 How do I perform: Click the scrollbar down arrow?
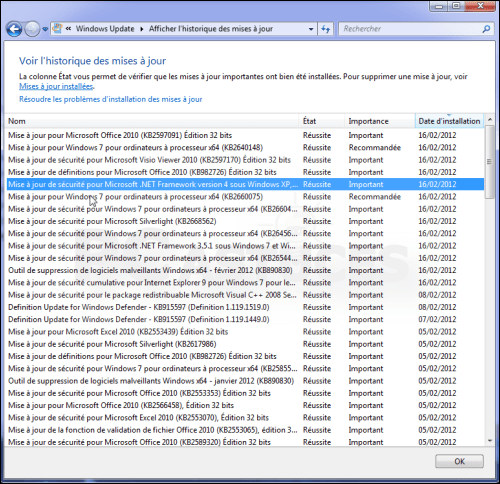click(489, 441)
